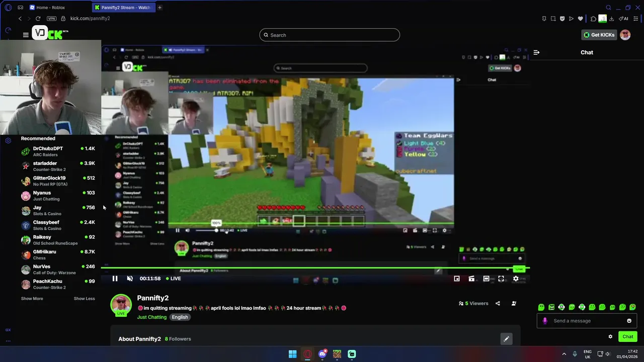The width and height of the screenshot is (644, 362).
Task: Open the Opera GX main menu
Action: click(8, 8)
